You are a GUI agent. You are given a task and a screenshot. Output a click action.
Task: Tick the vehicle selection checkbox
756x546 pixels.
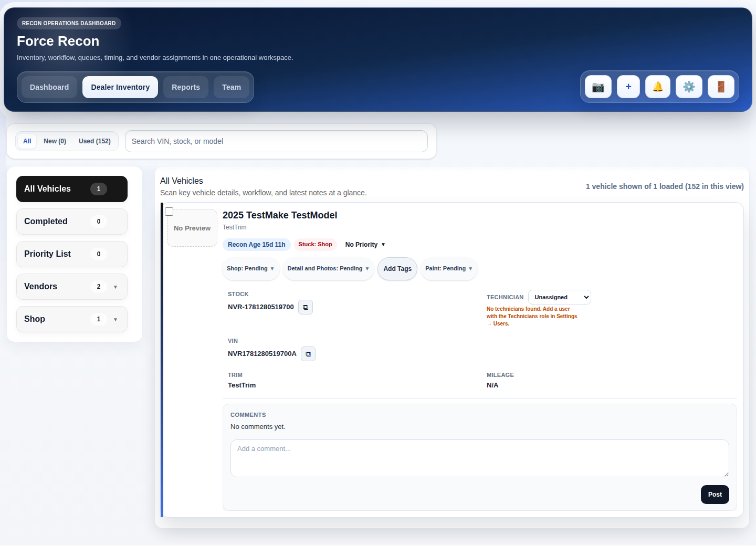coord(169,212)
